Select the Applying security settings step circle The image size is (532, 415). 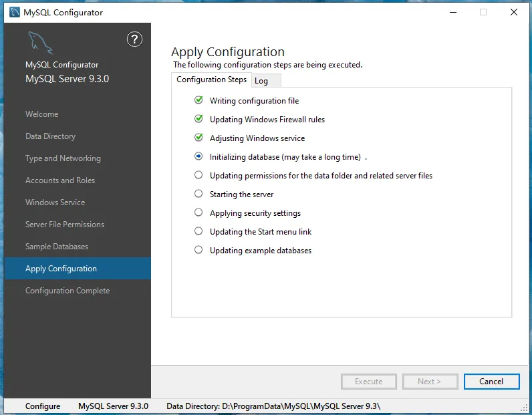[198, 213]
